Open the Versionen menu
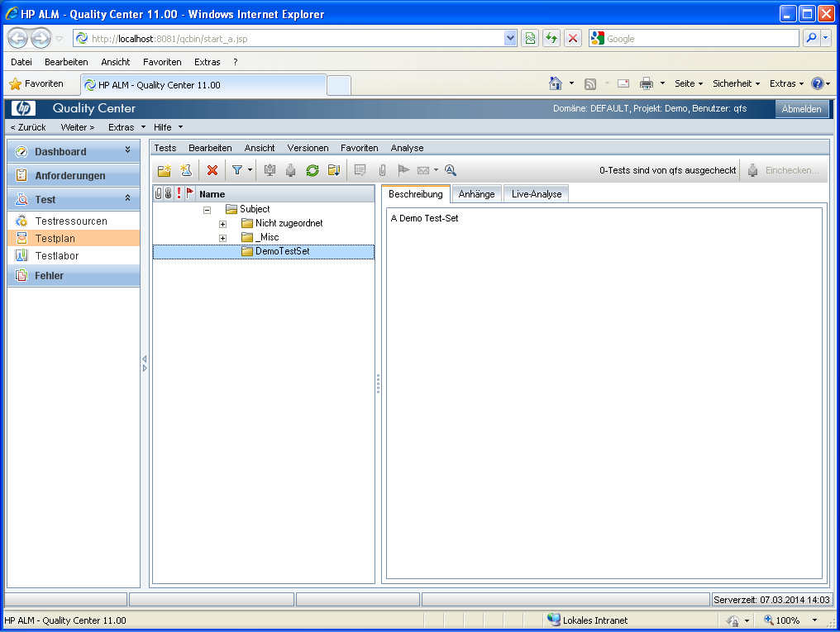This screenshot has height=632, width=840. click(x=308, y=148)
